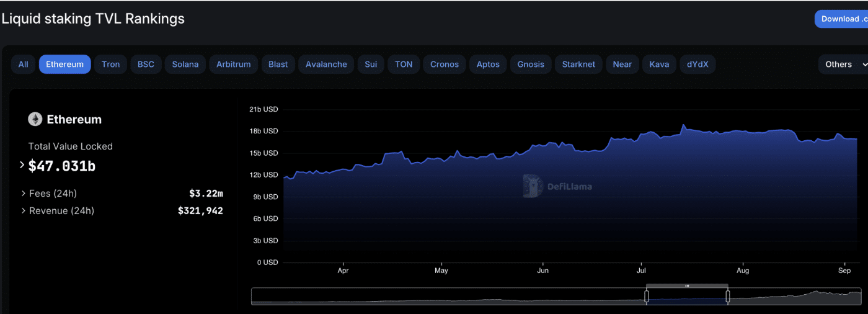Image resolution: width=868 pixels, height=314 pixels.
Task: Click the range slider's top drag bar
Action: 687,286
